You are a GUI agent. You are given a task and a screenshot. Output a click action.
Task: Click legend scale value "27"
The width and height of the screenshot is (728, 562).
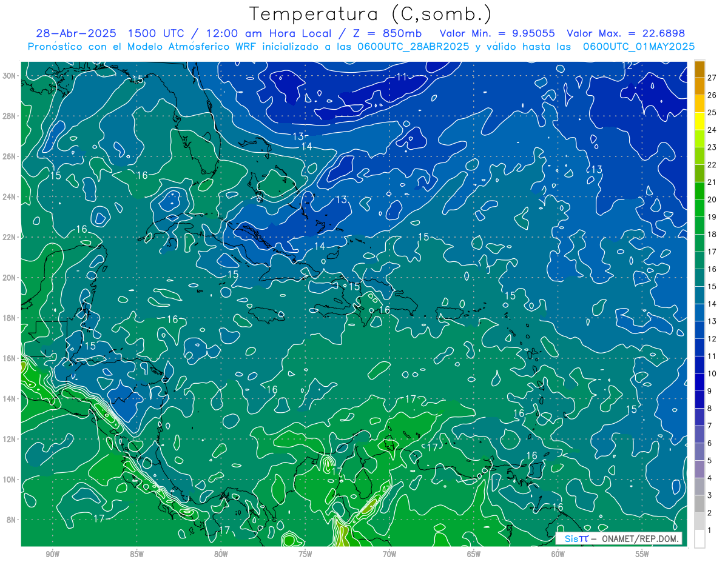(712, 78)
